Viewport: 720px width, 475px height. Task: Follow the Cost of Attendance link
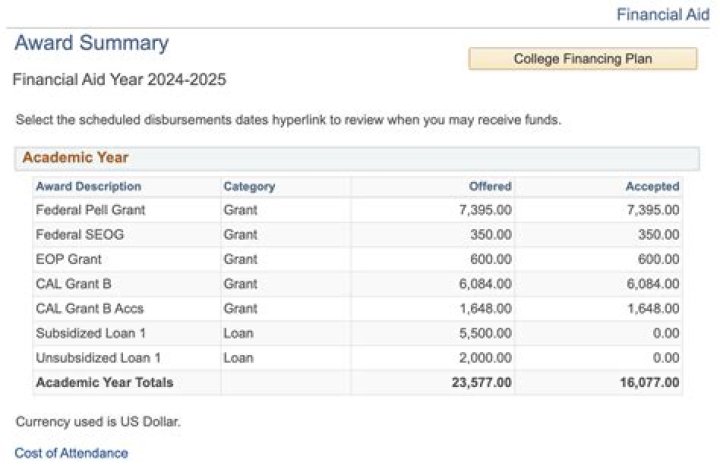(71, 453)
